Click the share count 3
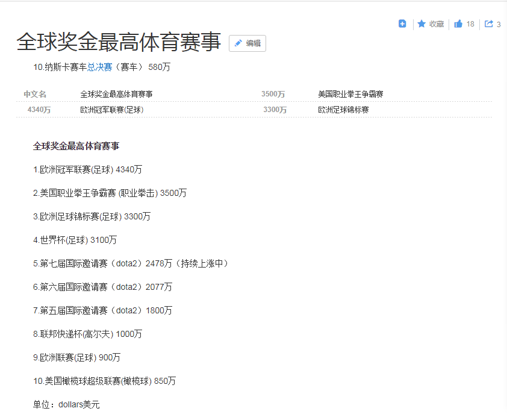507x420 pixels. [499, 25]
